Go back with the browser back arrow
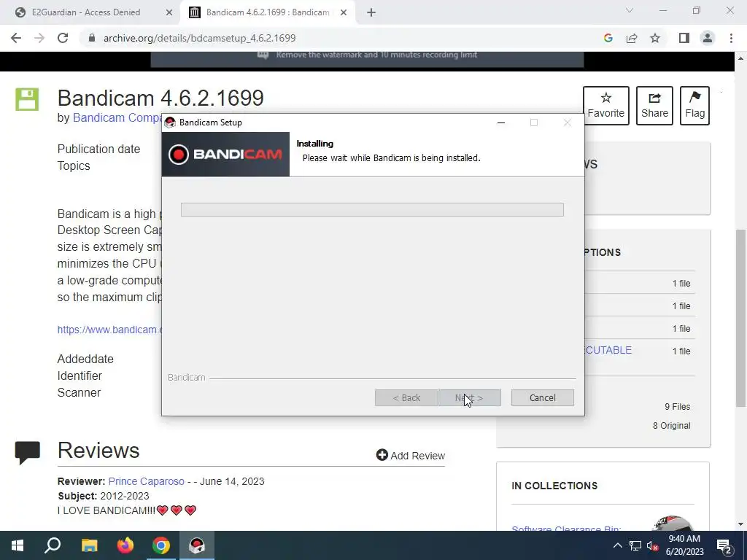The image size is (747, 560). [16, 38]
